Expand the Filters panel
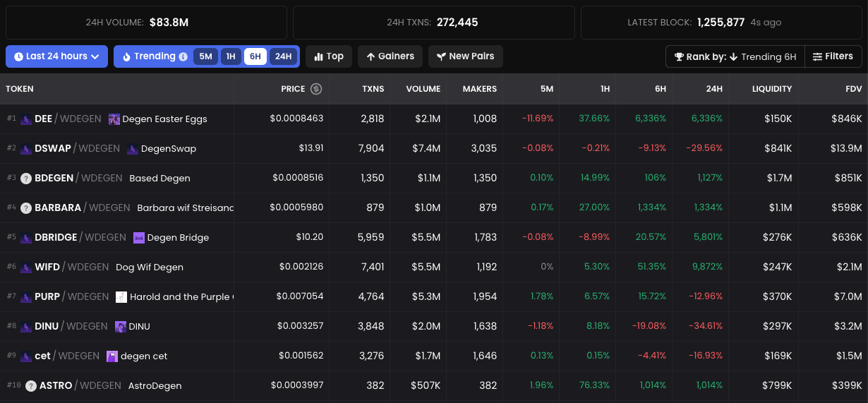Image resolution: width=868 pixels, height=403 pixels. (833, 56)
